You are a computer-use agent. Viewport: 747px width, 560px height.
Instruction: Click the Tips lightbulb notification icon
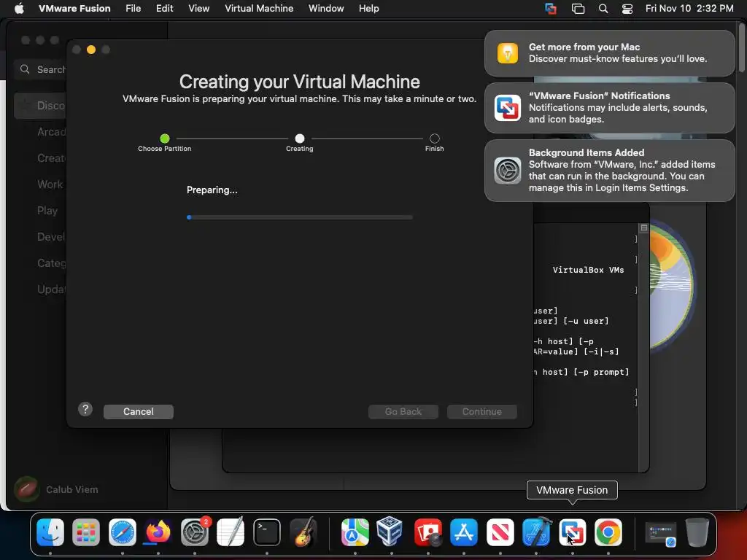(508, 52)
